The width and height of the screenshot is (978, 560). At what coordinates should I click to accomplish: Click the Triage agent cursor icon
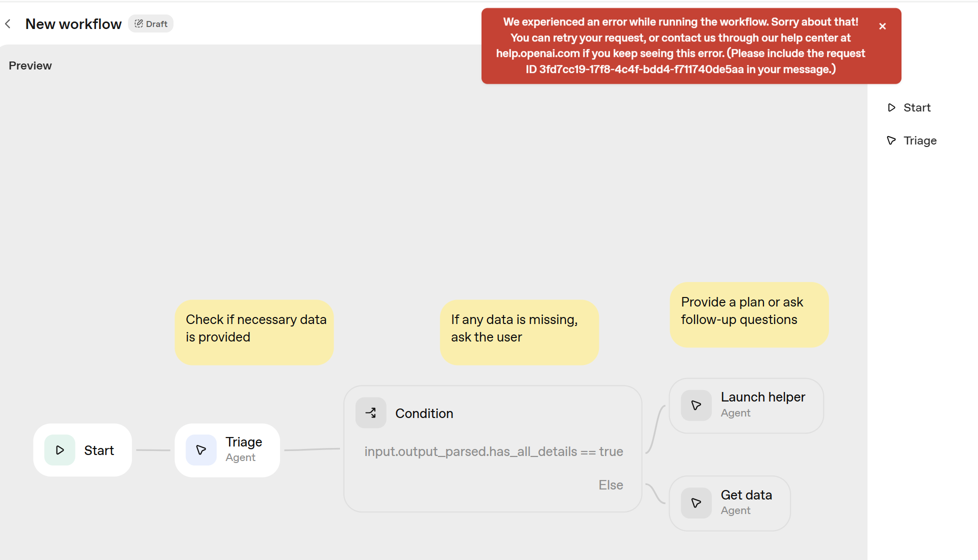(x=201, y=450)
